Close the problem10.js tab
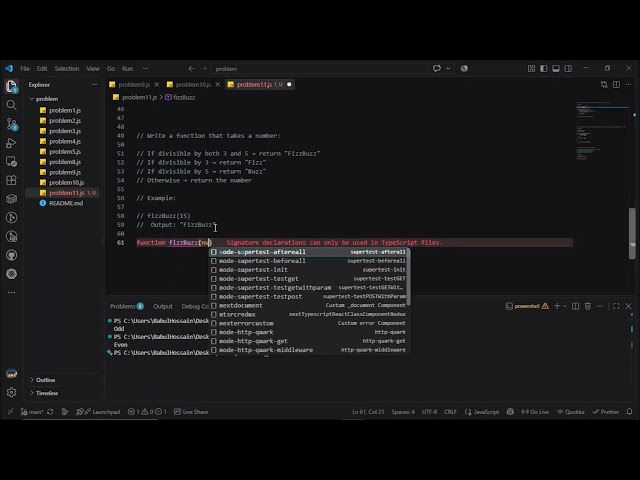The width and height of the screenshot is (640, 480). pyautogui.click(x=218, y=84)
